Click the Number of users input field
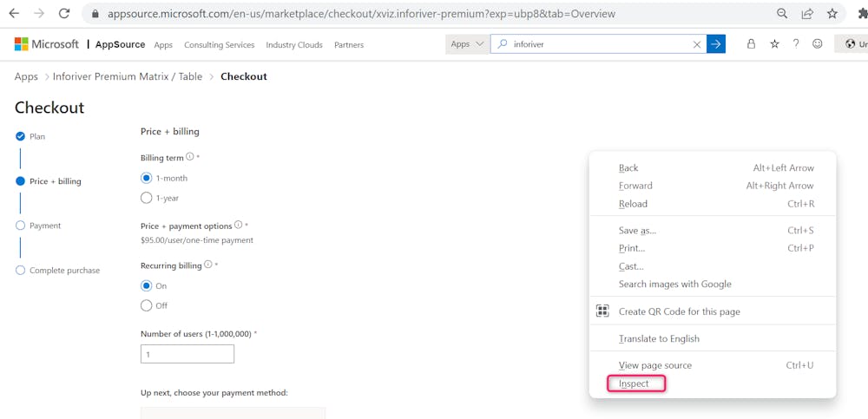 [x=187, y=354]
